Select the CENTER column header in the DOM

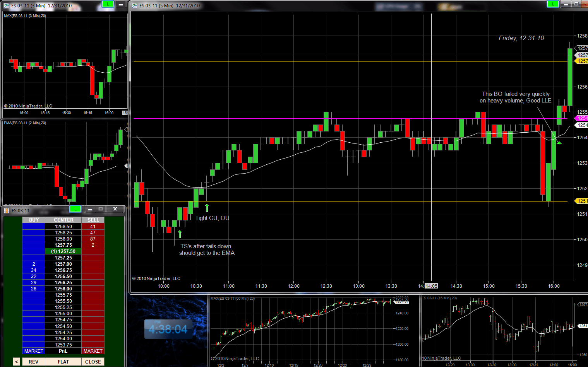(63, 220)
